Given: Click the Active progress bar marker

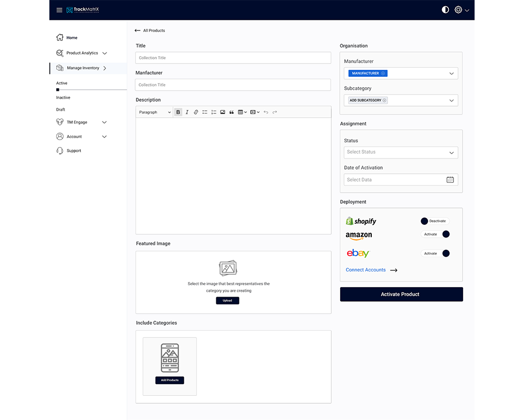Looking at the screenshot, I should [58, 90].
